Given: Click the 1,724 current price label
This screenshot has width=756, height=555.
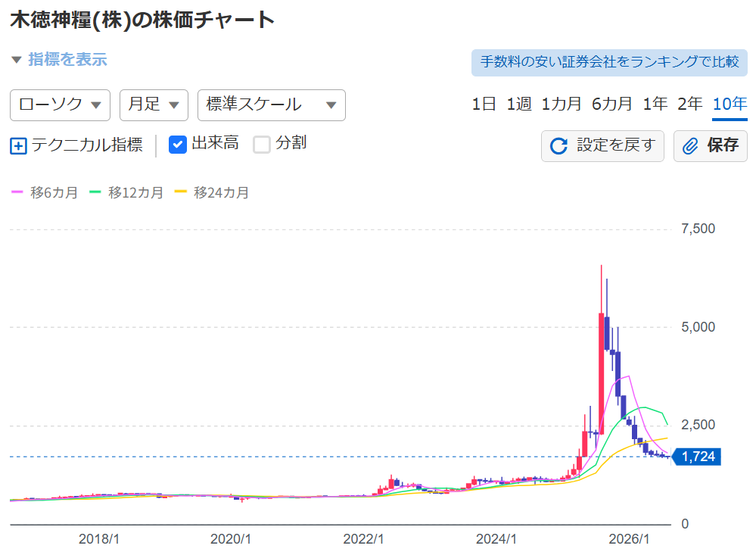Looking at the screenshot, I should click(697, 457).
